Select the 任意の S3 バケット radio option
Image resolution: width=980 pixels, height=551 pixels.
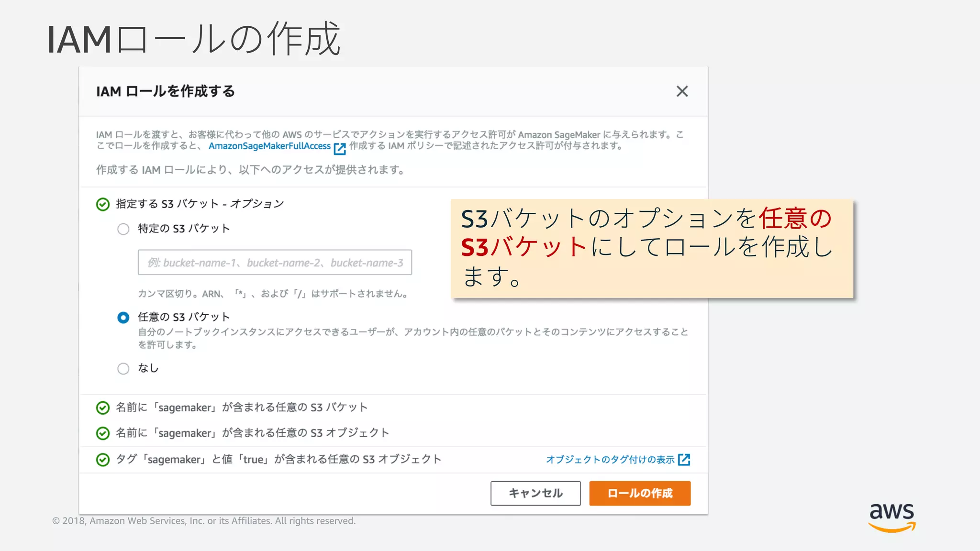point(123,318)
